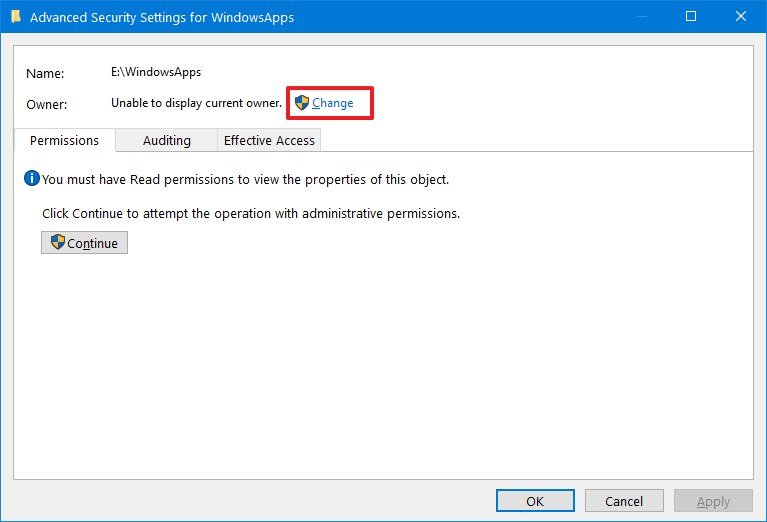Dismiss the dialog with Cancel

pyautogui.click(x=623, y=501)
